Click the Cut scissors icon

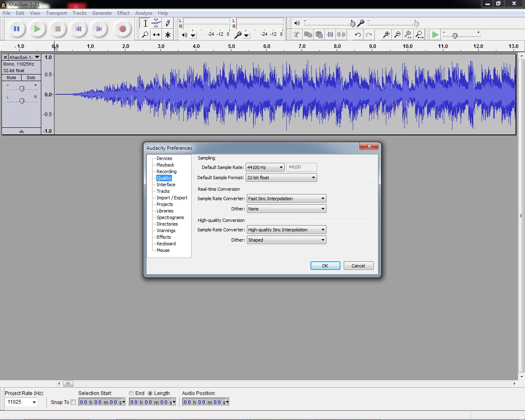click(x=297, y=35)
